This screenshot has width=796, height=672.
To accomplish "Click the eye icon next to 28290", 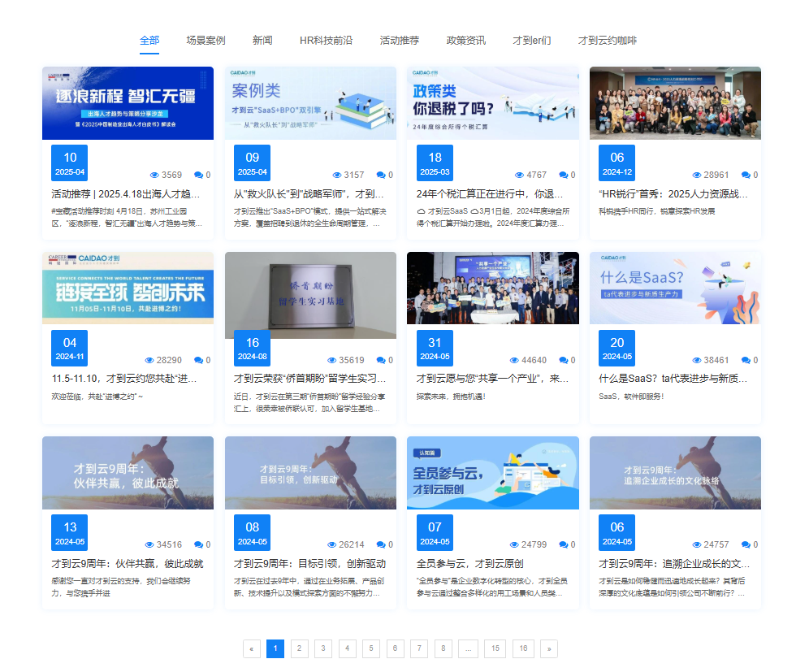I will pyautogui.click(x=149, y=360).
